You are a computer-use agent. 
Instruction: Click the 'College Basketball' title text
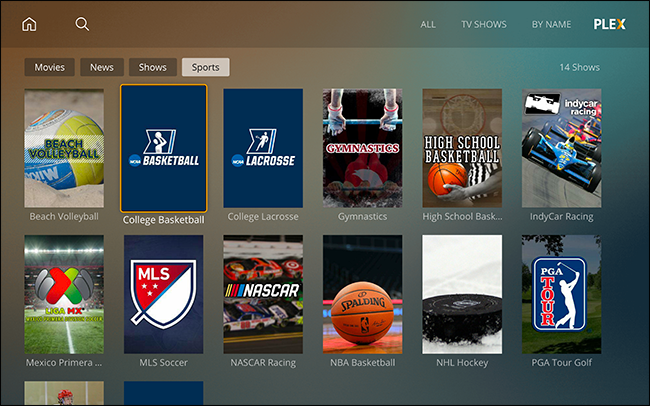[x=164, y=220]
